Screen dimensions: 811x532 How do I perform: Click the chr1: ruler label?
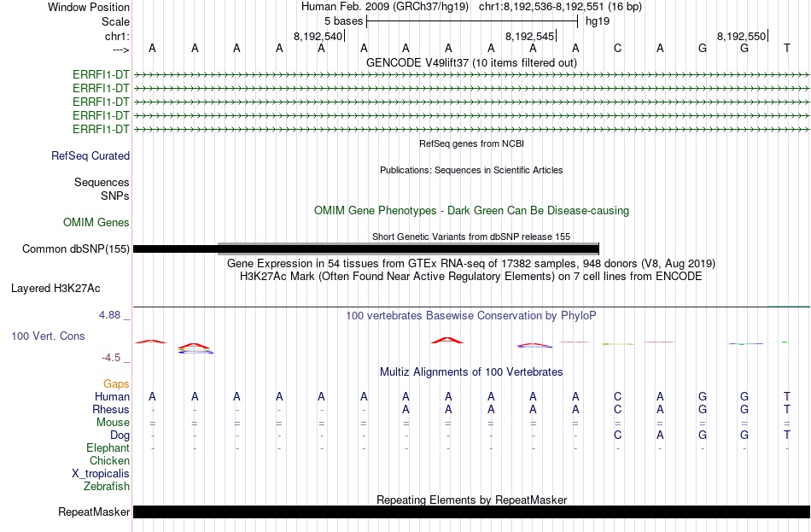[x=117, y=36]
